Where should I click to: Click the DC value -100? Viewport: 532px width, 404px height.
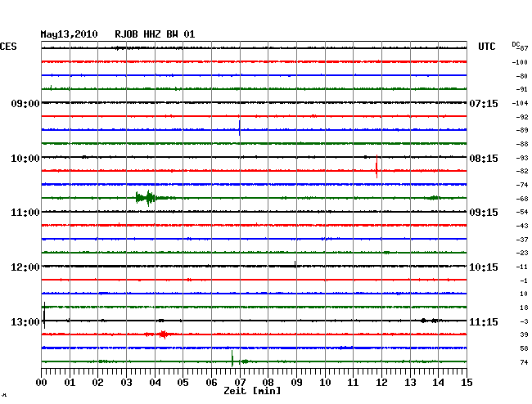click(x=520, y=62)
